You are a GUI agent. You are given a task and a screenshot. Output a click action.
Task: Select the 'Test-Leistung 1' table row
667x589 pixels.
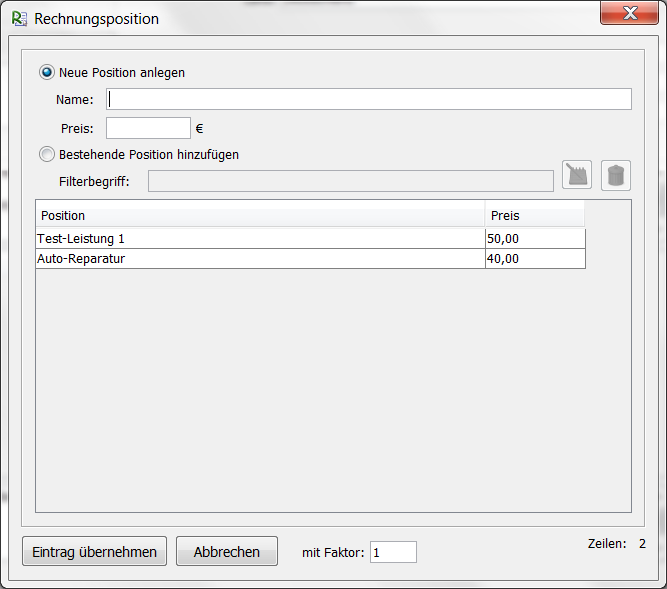tap(260, 239)
